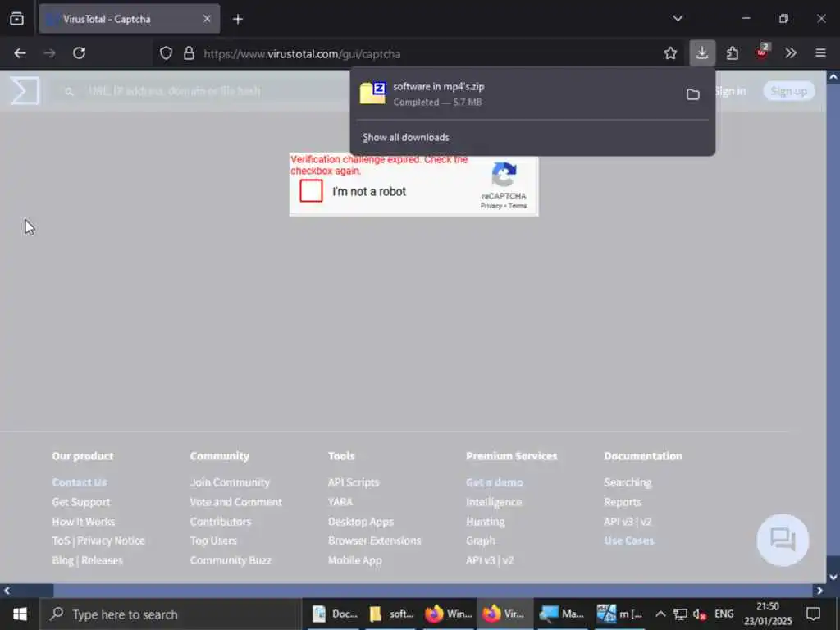The image size is (840, 630).
Task: Toggle the Downloads toolbar button
Action: pyautogui.click(x=702, y=53)
